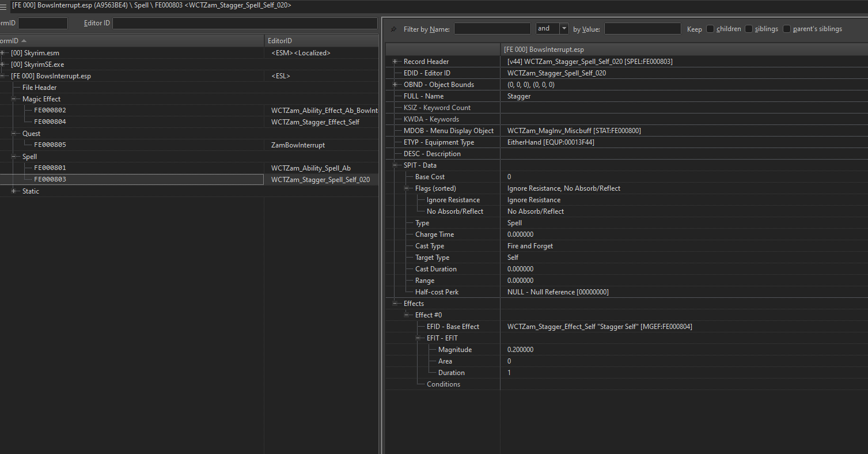Click ZamBowInterrupt editor ID cell

[x=298, y=145]
